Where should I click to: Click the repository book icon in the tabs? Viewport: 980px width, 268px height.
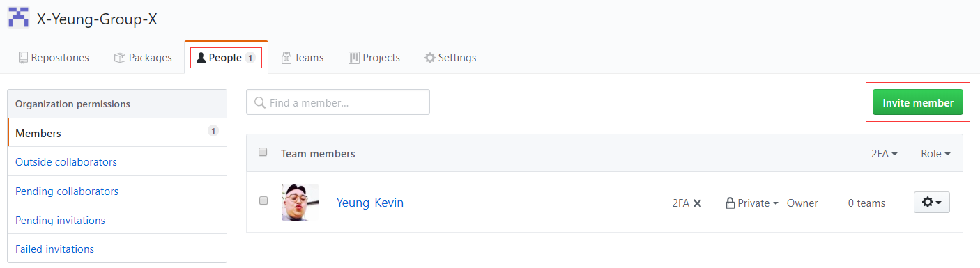pyautogui.click(x=23, y=58)
